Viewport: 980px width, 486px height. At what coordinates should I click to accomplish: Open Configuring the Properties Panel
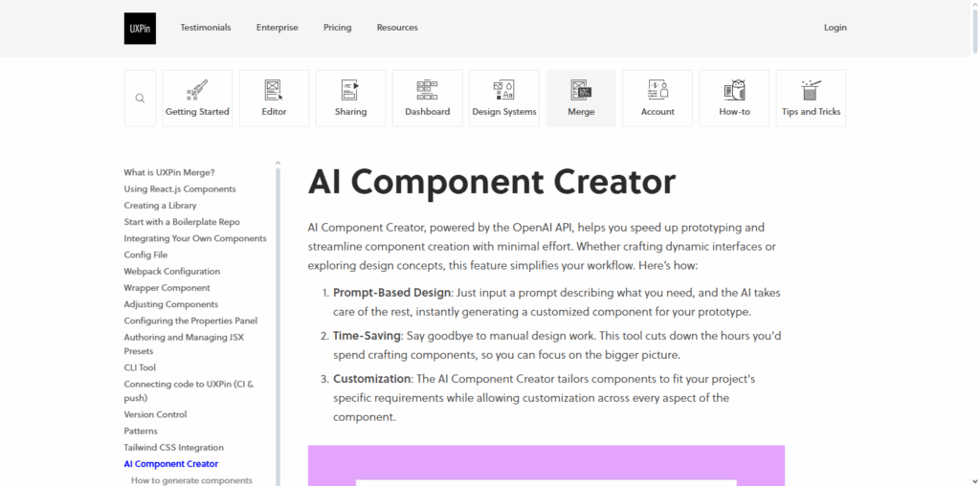click(x=190, y=320)
